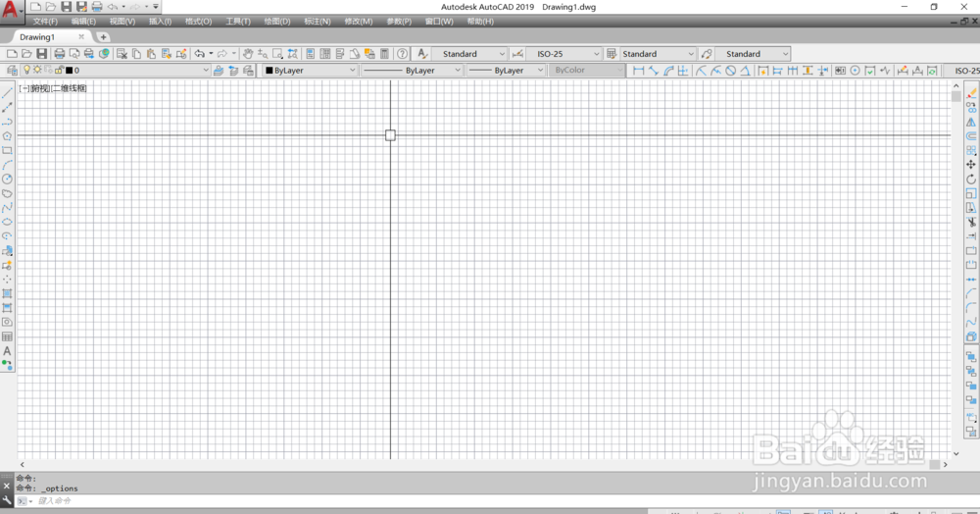
Task: Click the Arc Length dimension icon
Action: (668, 71)
